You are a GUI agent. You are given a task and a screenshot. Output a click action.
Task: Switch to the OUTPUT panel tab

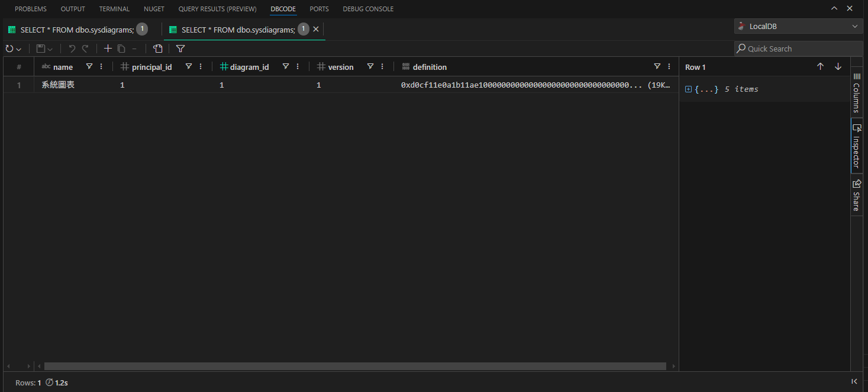73,9
